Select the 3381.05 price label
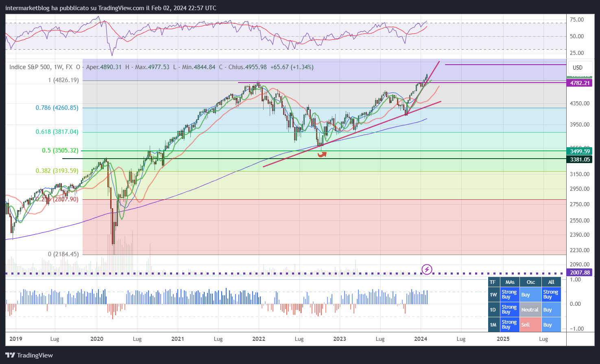The height and width of the screenshot is (364, 600). 579,159
